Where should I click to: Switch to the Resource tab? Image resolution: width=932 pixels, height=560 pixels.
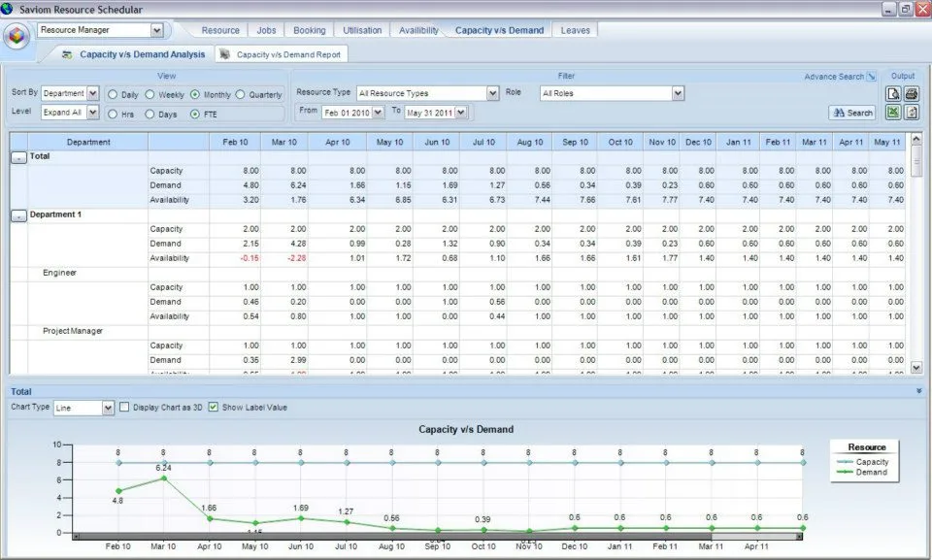pyautogui.click(x=220, y=30)
